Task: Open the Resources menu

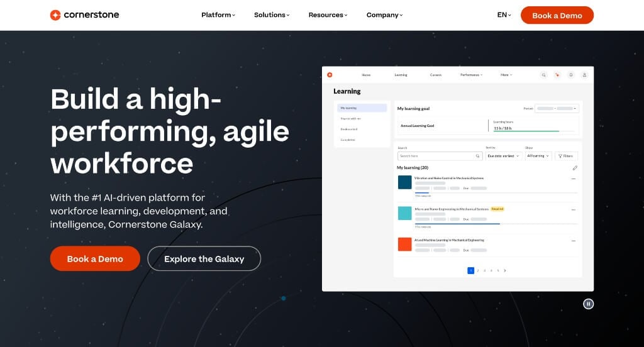Action: 328,15
